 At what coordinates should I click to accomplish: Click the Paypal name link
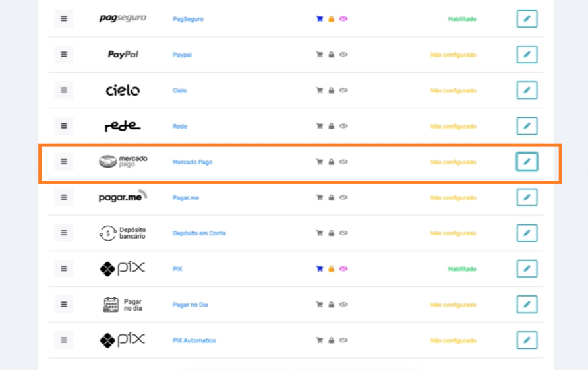click(182, 54)
